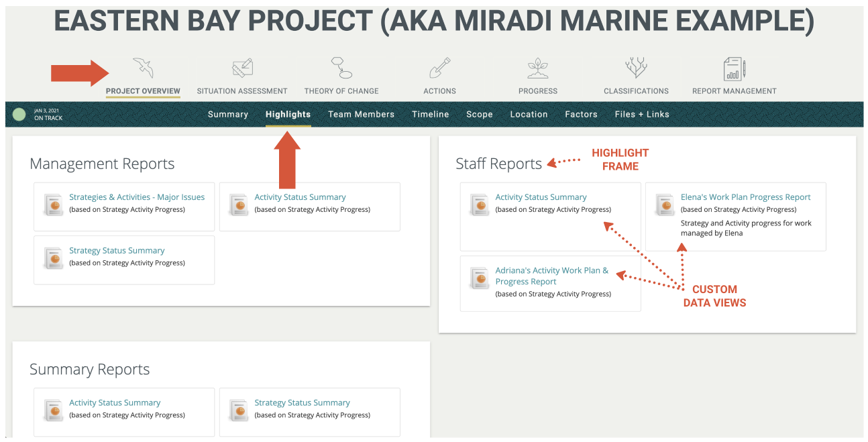Screen dimensions: 868x442
Task: Open the Team Members tab
Action: click(x=361, y=114)
